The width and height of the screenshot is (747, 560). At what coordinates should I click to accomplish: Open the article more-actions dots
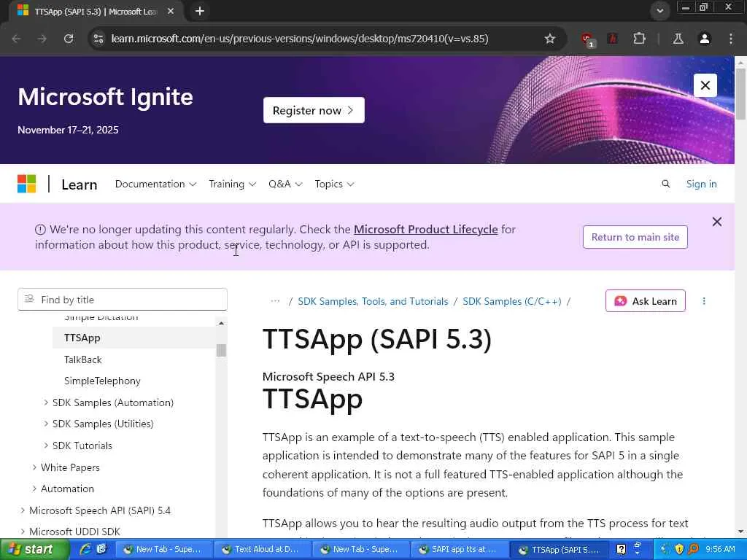click(x=704, y=301)
